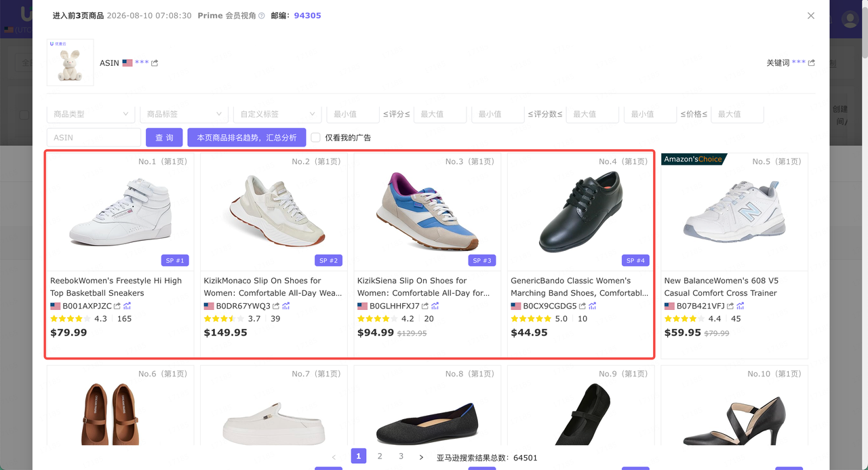Click previous page arrow in pagination
Viewport: 868px width, 470px height.
tap(334, 457)
